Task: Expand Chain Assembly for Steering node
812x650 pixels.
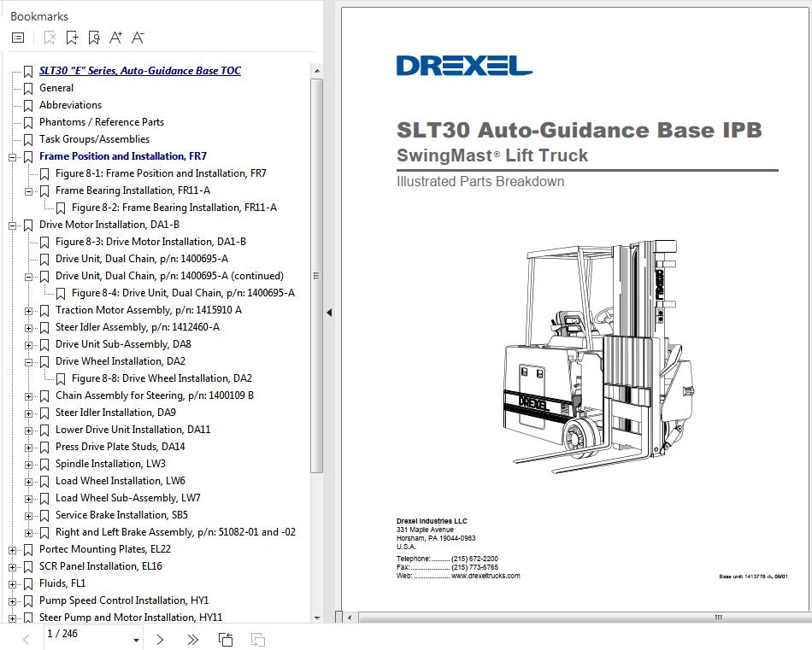Action: [28, 396]
